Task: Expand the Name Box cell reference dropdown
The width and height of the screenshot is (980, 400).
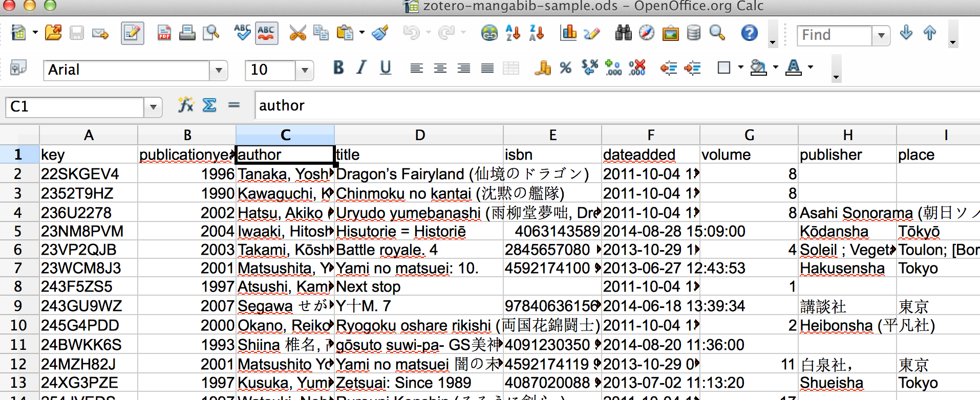Action: tap(153, 107)
